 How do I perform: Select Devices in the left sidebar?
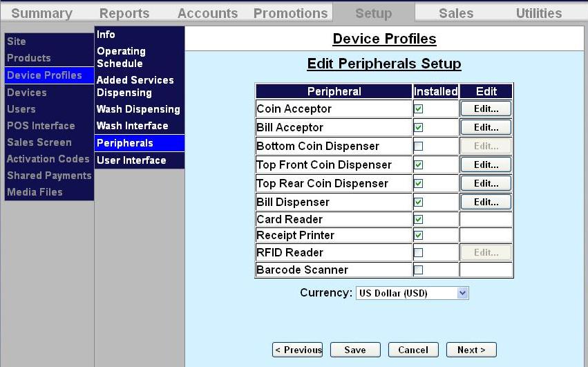[x=27, y=92]
